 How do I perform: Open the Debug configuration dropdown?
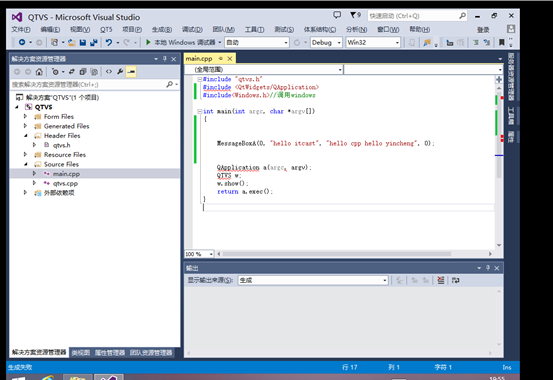coord(339,43)
